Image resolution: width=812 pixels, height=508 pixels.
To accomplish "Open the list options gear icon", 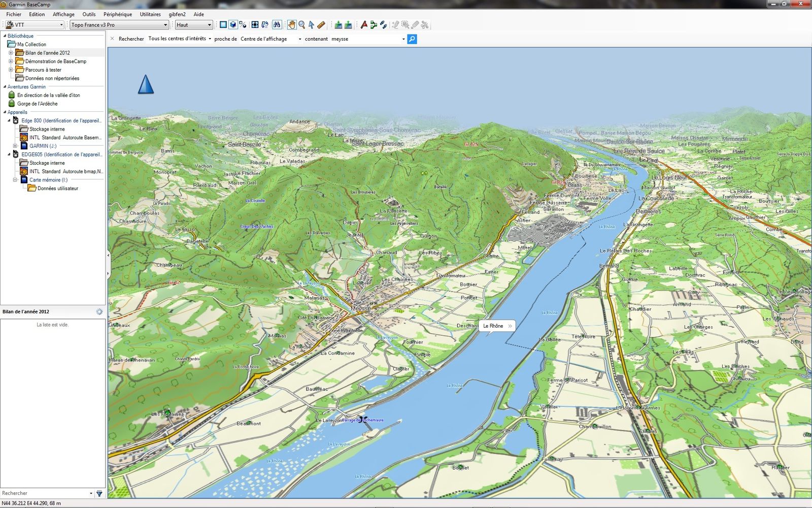I will 99,311.
